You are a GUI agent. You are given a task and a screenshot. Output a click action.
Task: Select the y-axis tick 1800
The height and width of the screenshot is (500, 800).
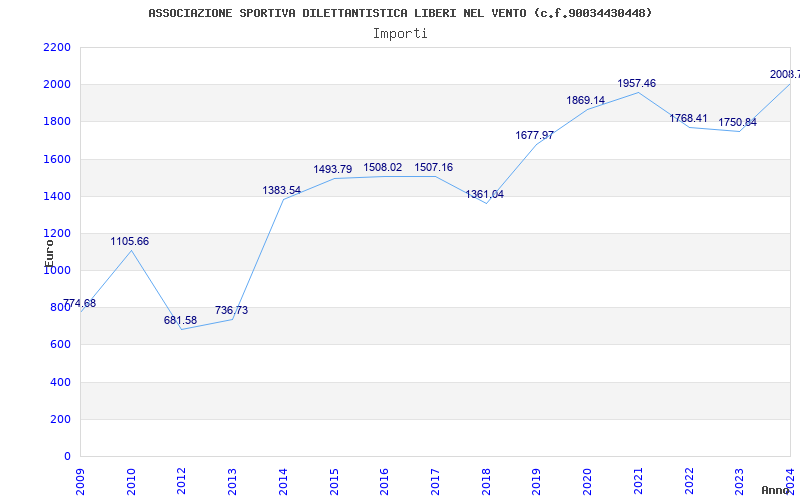coord(57,122)
